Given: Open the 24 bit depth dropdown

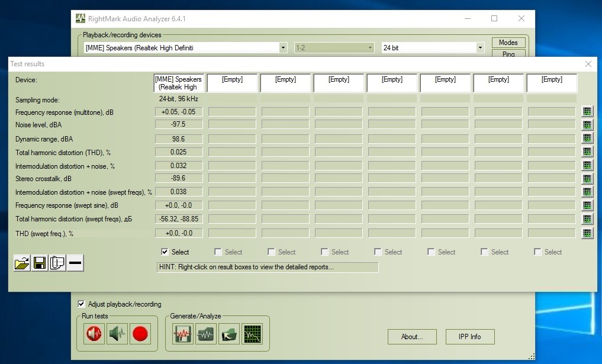Looking at the screenshot, I should 480,48.
